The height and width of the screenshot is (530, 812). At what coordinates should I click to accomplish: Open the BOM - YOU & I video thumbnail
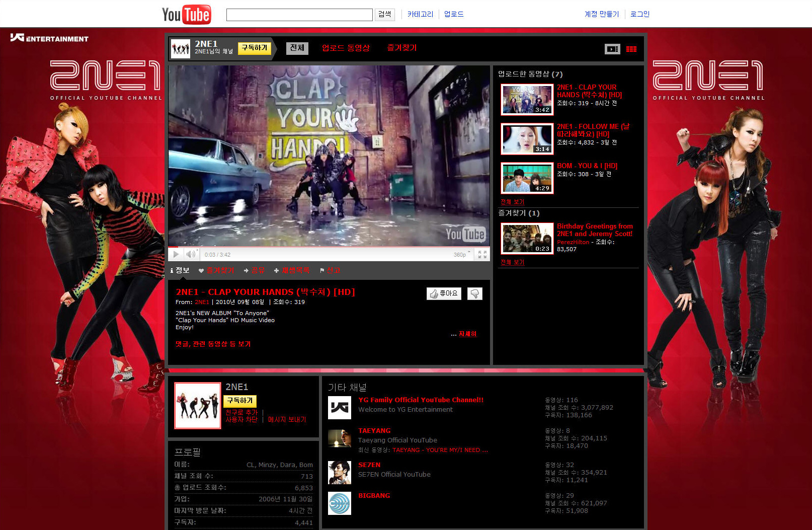coord(527,178)
